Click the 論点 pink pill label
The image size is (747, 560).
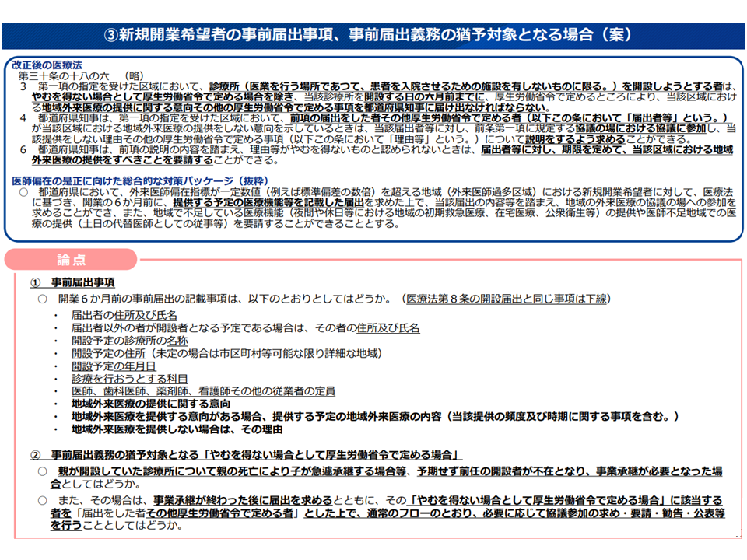coord(72,259)
